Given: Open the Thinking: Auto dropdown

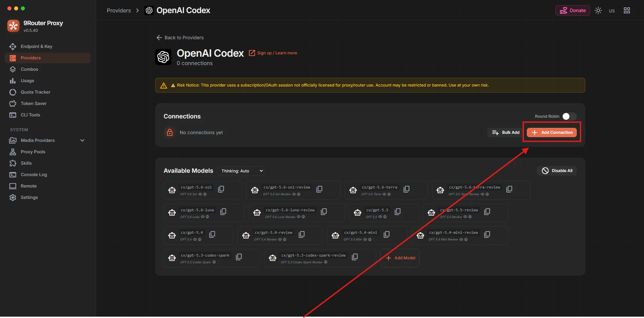Looking at the screenshot, I should coord(241,171).
